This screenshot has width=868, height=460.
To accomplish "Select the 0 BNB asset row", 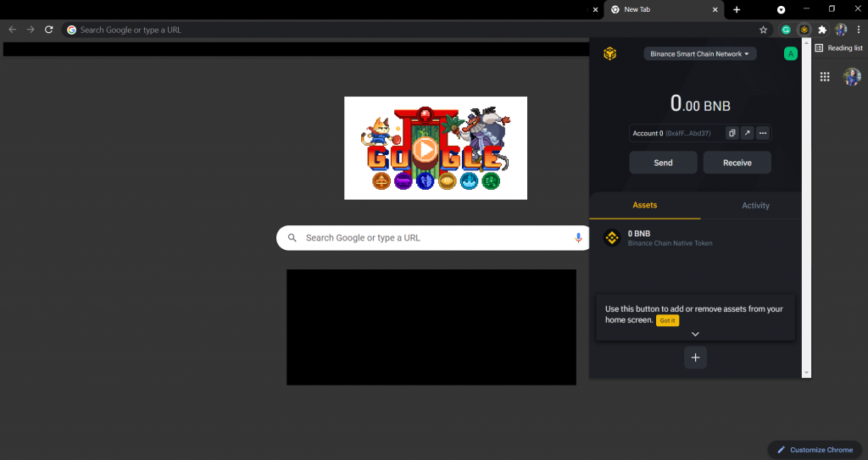I will [695, 238].
